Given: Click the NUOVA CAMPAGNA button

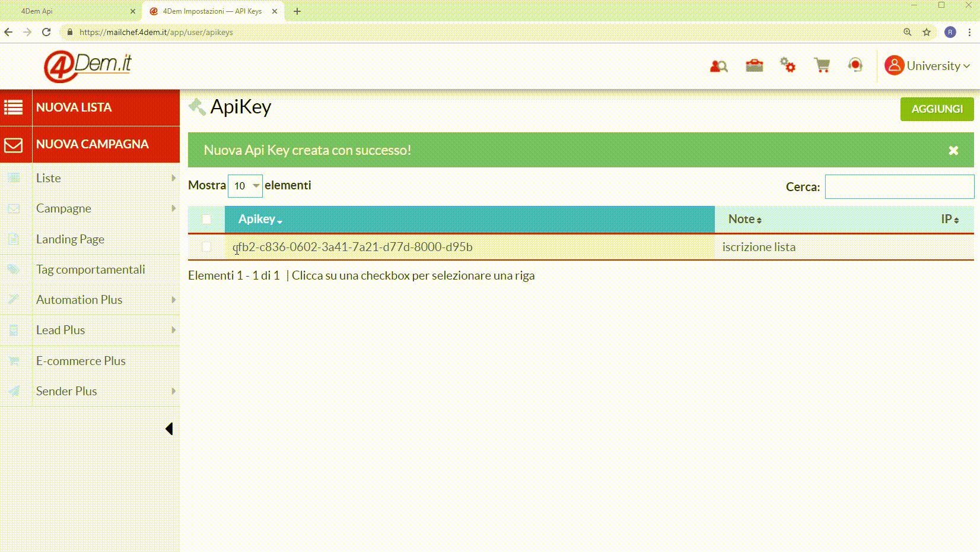Looking at the screenshot, I should [90, 144].
